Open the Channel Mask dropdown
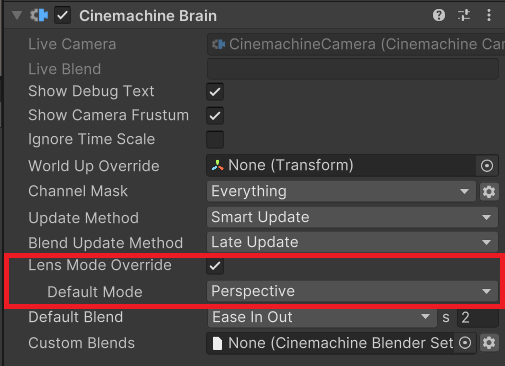This screenshot has height=366, width=505. (341, 191)
